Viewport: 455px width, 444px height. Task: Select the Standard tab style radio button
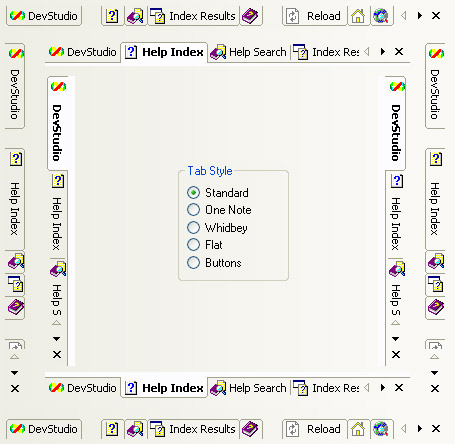click(193, 192)
